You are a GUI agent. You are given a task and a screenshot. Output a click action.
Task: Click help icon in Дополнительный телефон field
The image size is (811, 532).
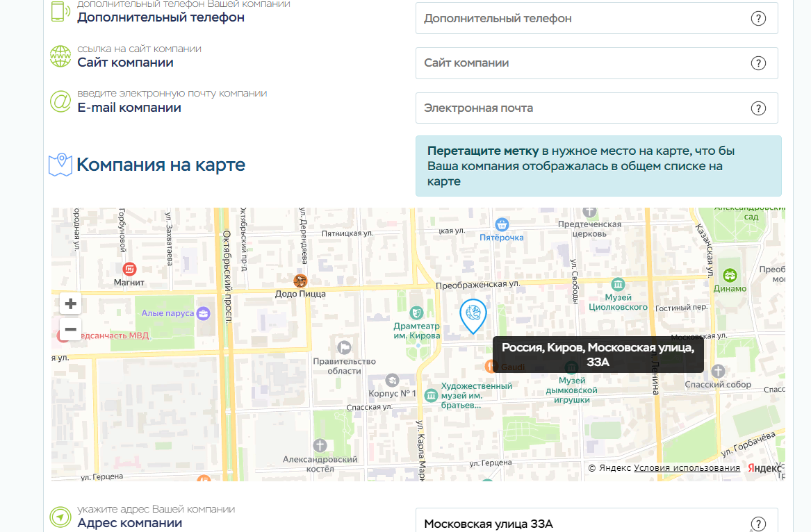[758, 19]
